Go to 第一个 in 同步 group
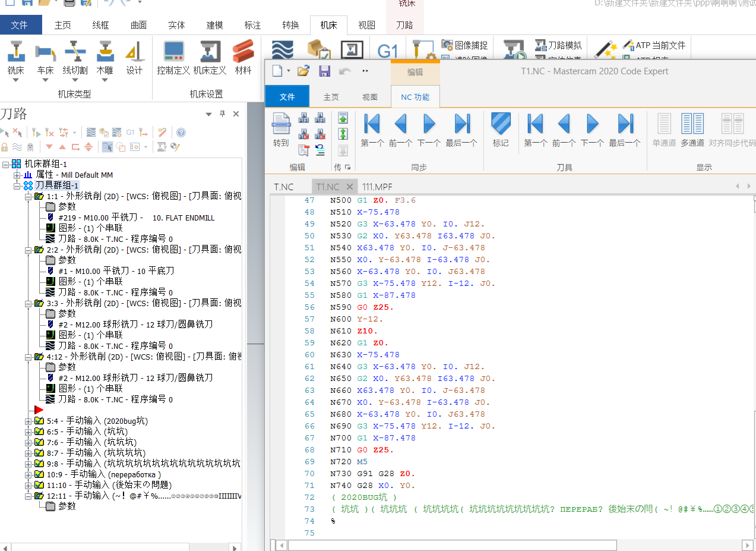Screen dimensions: 756x551 (372, 130)
